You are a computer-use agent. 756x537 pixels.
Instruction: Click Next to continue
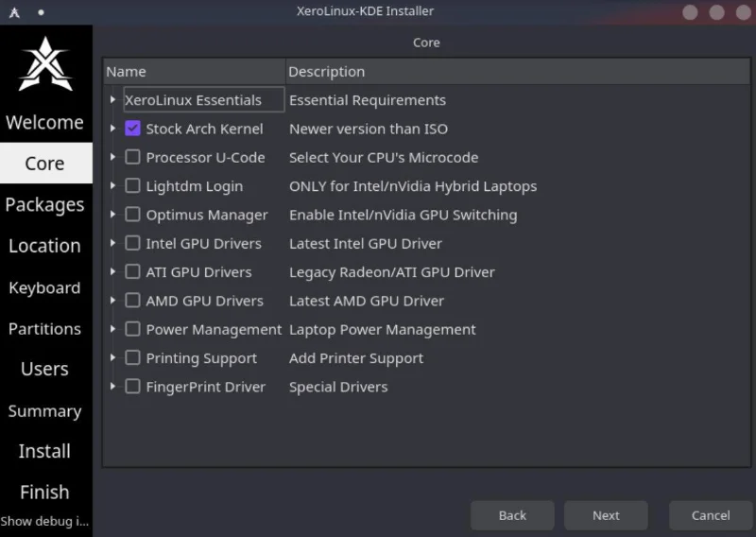click(x=606, y=515)
